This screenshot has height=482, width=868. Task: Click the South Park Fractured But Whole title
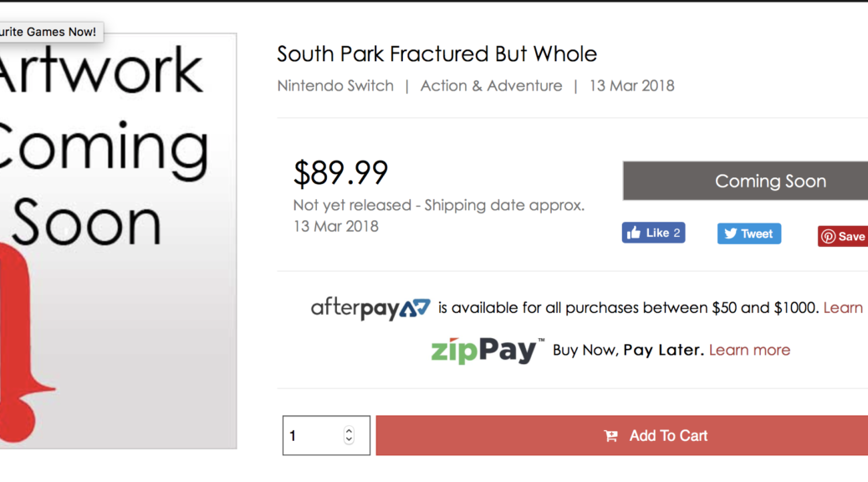coord(437,54)
